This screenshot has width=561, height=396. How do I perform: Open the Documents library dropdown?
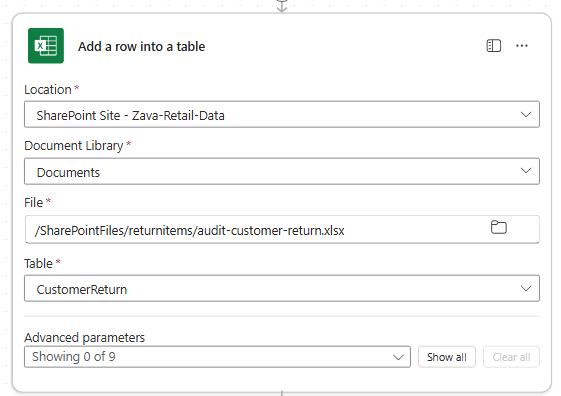(282, 171)
